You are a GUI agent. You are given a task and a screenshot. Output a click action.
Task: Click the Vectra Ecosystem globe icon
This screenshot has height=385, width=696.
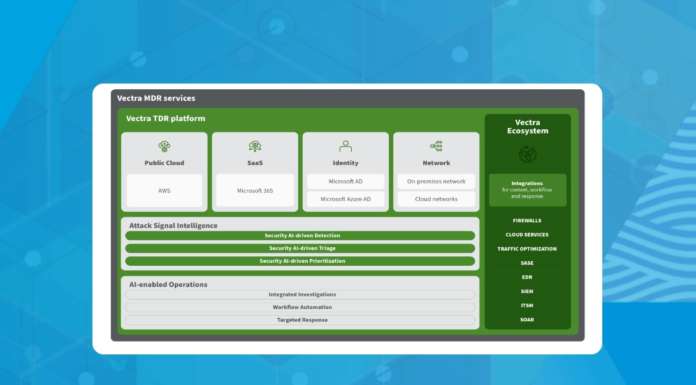(x=527, y=155)
